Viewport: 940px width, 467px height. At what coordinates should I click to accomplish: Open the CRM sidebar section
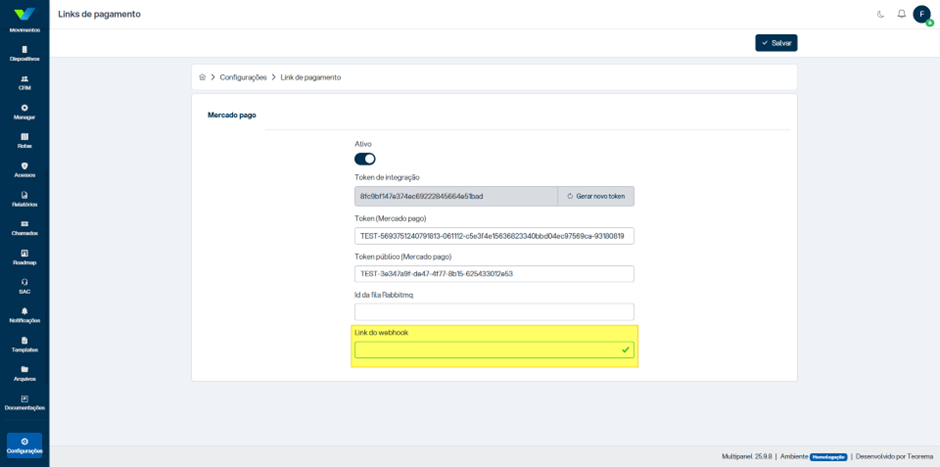(x=25, y=83)
